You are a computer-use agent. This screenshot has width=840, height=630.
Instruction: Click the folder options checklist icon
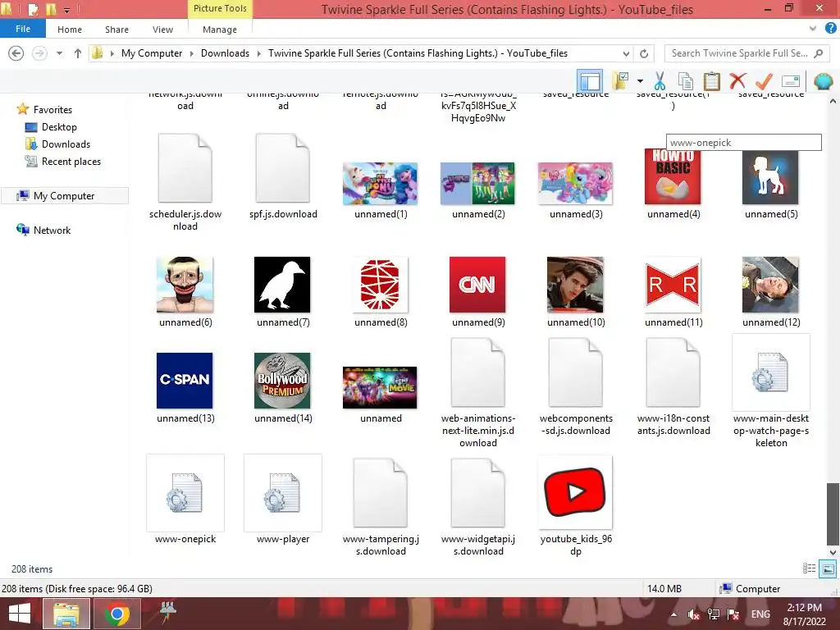620,81
